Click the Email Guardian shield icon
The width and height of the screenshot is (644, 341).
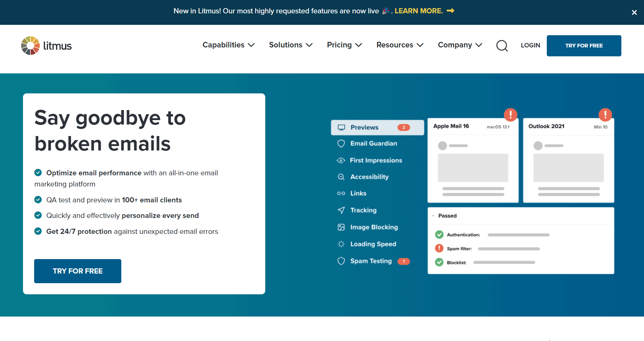point(341,143)
